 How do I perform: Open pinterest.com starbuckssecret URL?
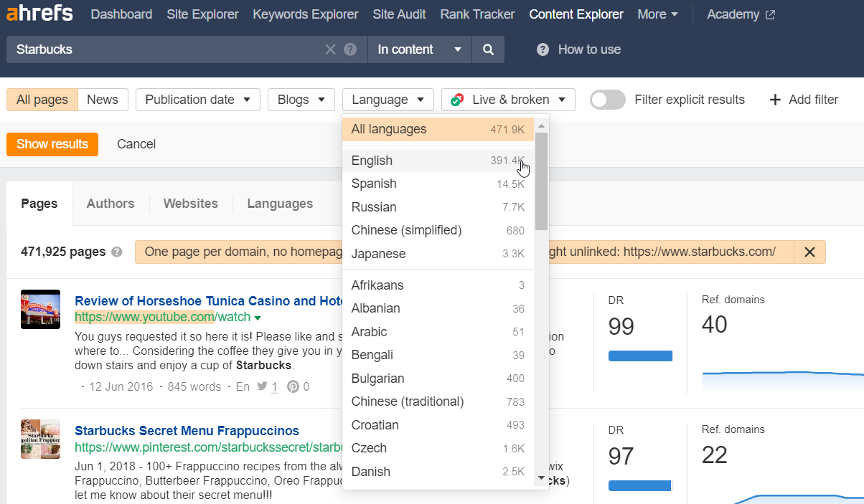coord(208,447)
